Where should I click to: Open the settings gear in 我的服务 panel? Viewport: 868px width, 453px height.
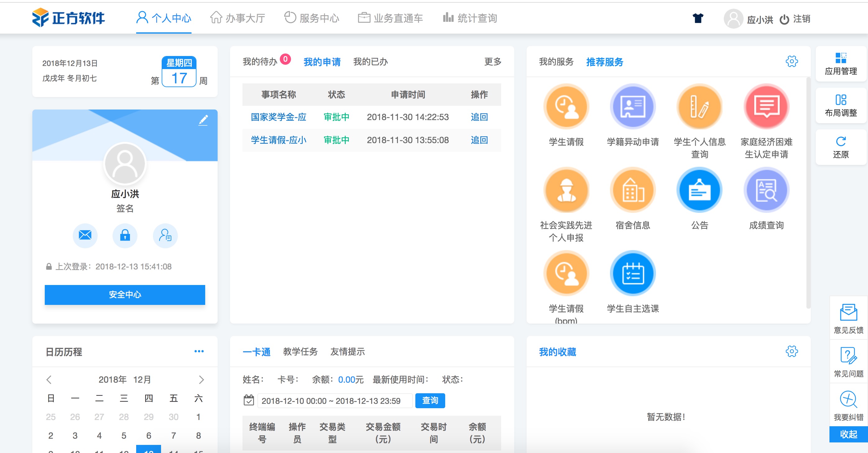click(792, 61)
